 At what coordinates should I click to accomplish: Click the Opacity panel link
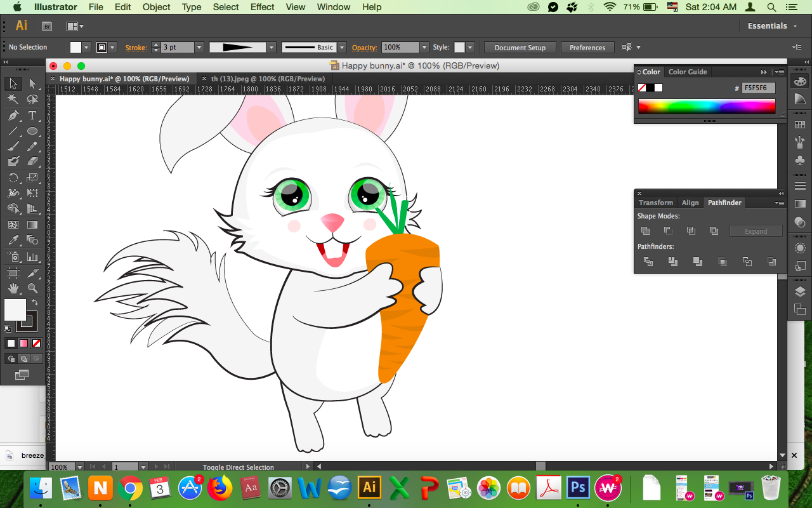click(364, 48)
